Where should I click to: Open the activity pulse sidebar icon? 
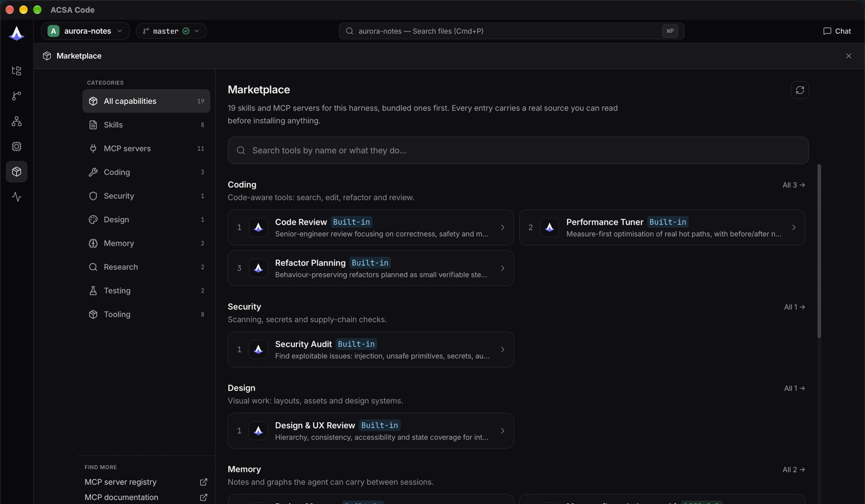pyautogui.click(x=16, y=197)
